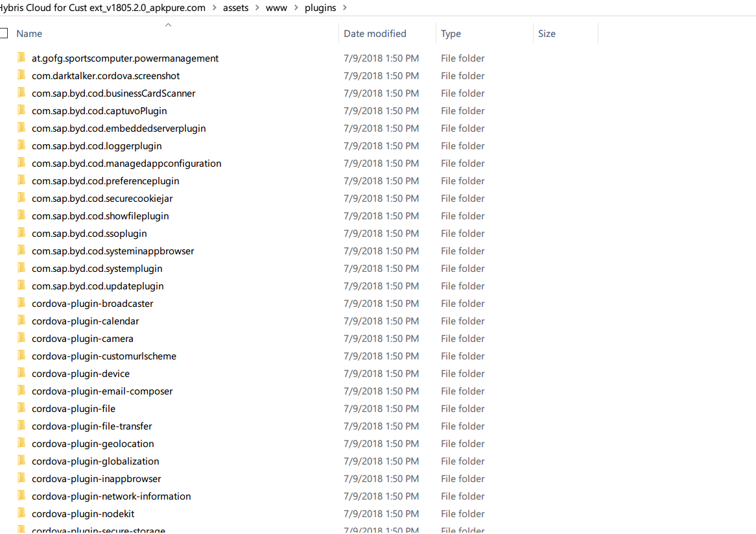
Task: Expand chevron after assets breadcrumb
Action: tap(257, 8)
